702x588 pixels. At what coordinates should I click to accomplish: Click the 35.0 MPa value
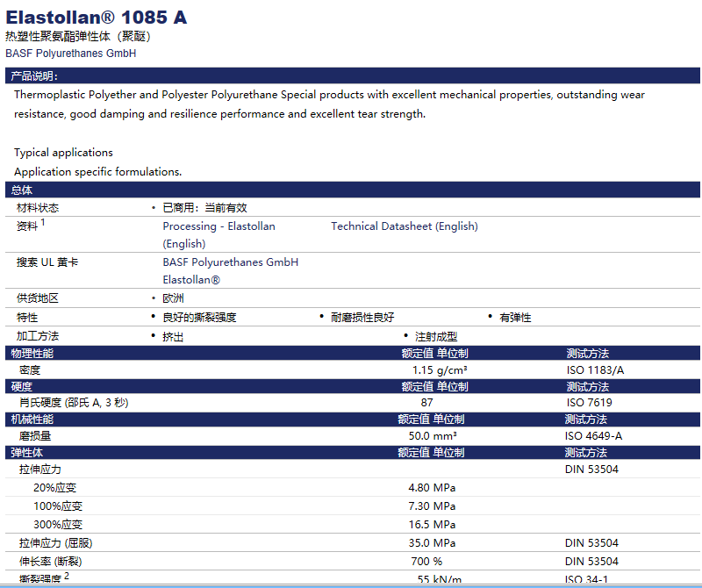click(x=432, y=543)
